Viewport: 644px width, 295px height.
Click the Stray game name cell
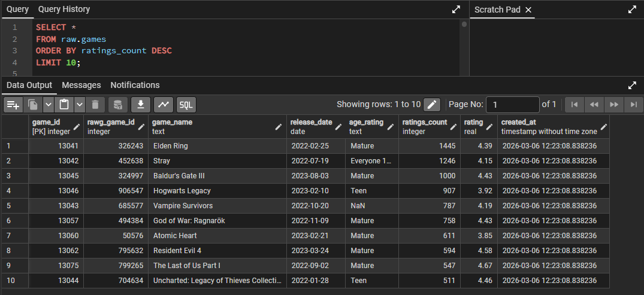pos(217,161)
